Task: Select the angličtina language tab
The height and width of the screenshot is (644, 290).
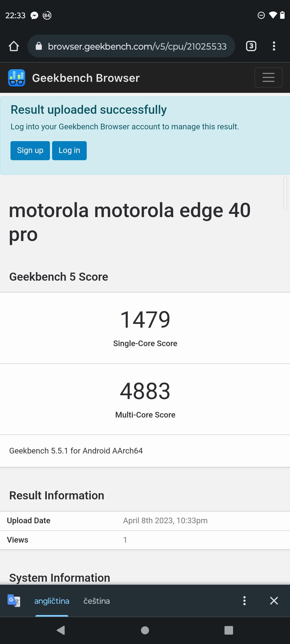Action: point(52,601)
